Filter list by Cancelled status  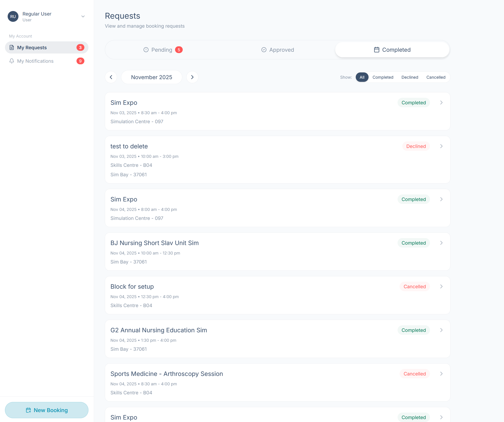436,77
